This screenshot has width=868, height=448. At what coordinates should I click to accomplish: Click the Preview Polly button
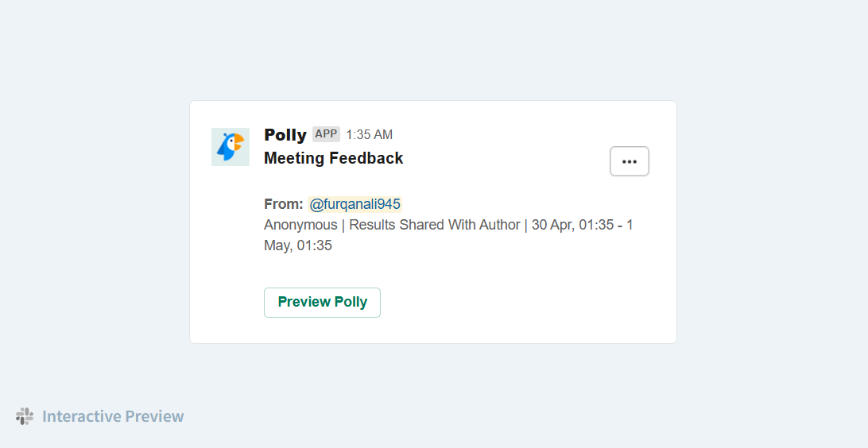(x=322, y=303)
